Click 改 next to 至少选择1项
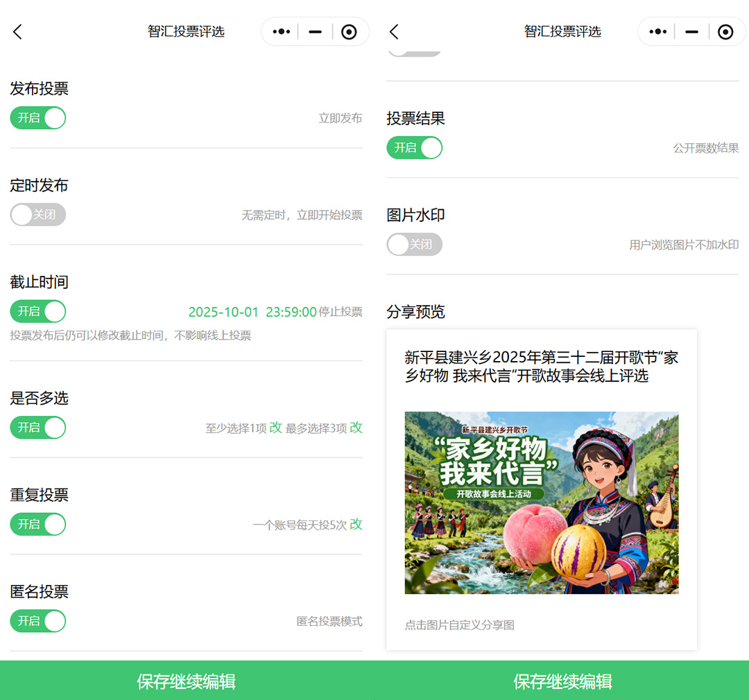749x700 pixels. (275, 428)
